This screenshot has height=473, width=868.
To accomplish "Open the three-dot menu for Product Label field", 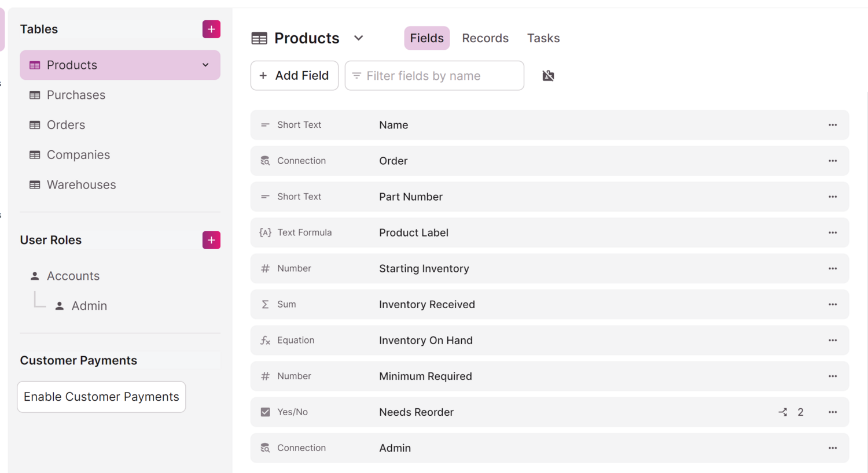I will [832, 232].
